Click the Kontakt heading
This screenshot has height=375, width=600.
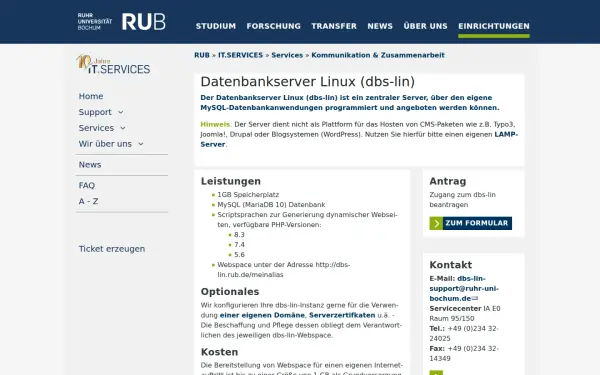click(451, 265)
